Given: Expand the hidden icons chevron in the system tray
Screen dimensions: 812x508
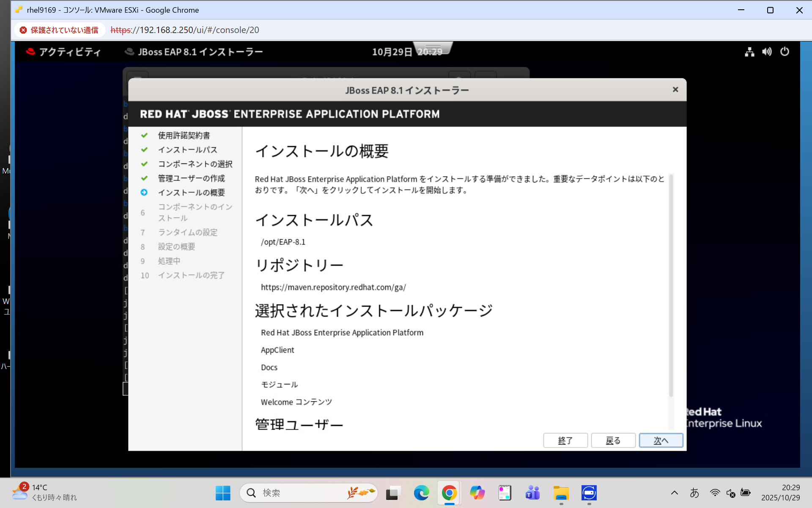Looking at the screenshot, I should point(675,493).
